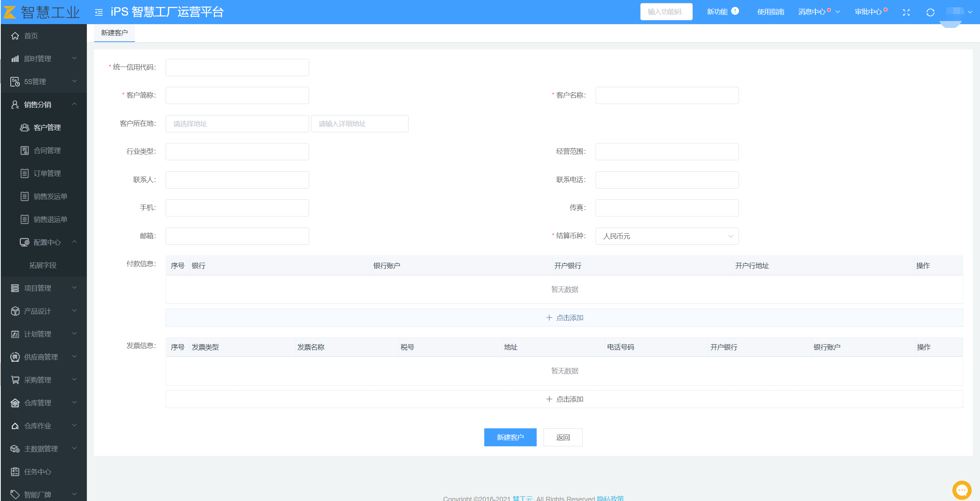Click the fullscreen toggle icon

pos(906,12)
